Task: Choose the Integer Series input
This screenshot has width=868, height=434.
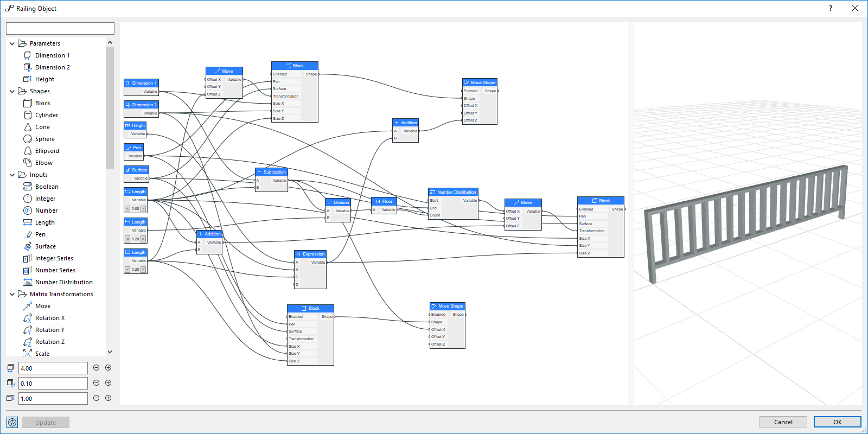Action: (x=54, y=258)
